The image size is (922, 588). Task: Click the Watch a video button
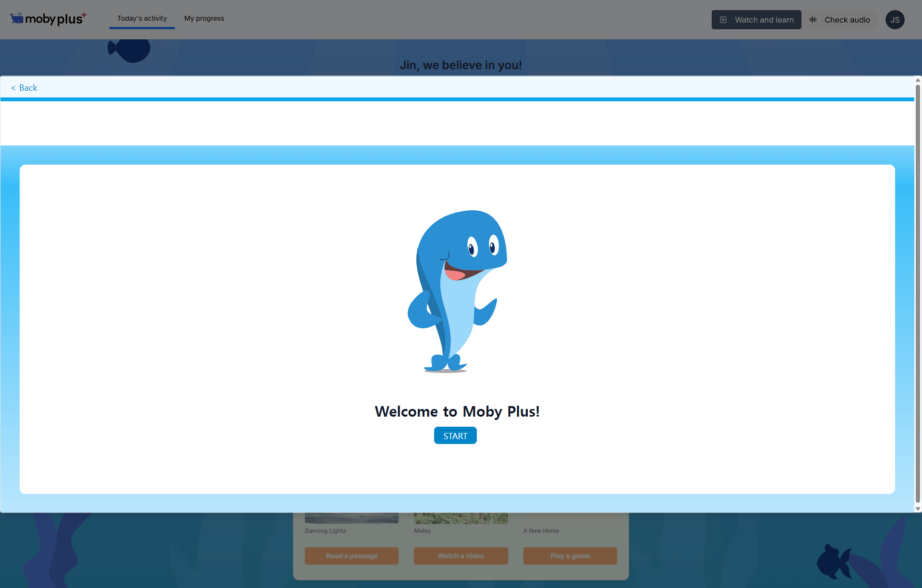click(x=461, y=556)
